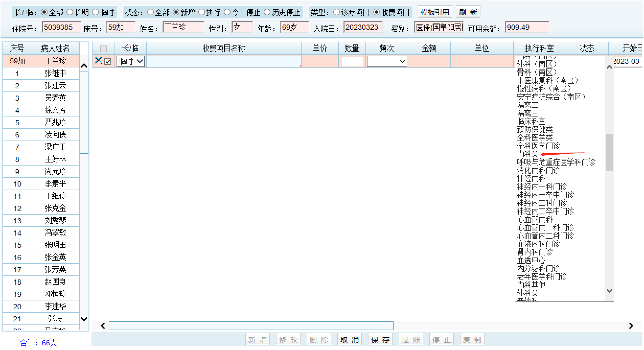Click the 收费项目名称 input field
Viewport: 644px width, 350px height.
coord(224,62)
